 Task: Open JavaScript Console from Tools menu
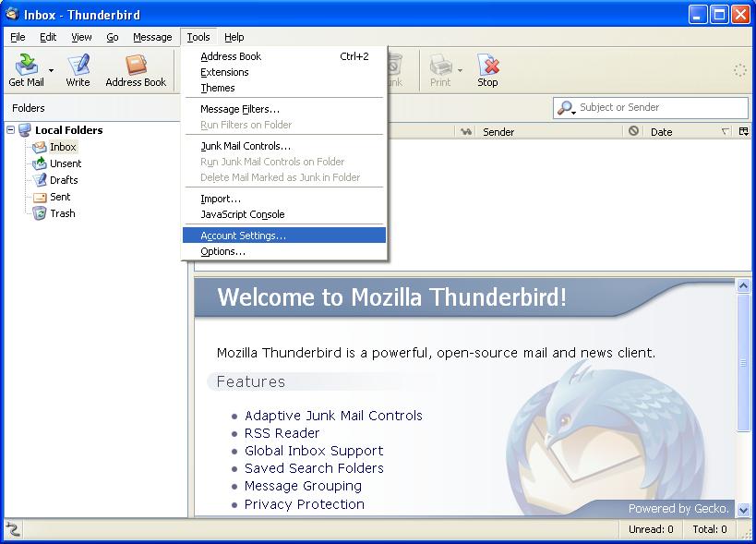(284, 214)
